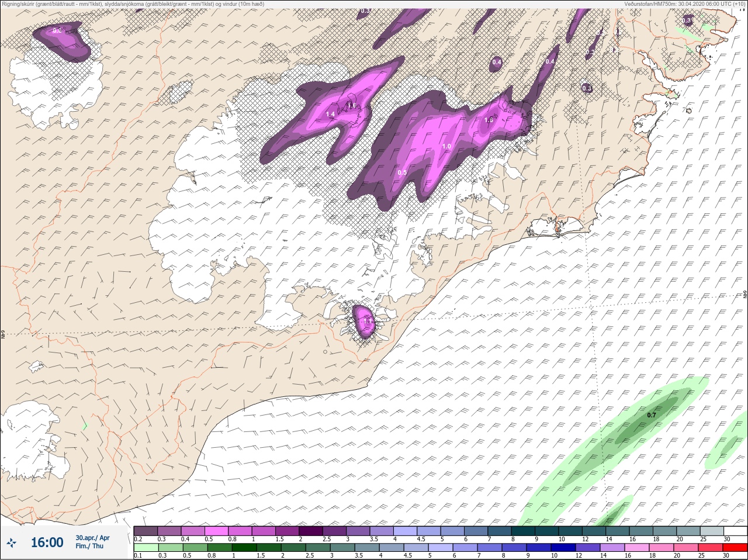748x560 pixels.
Task: Click the bright pink 0.5 top legend swatch
Action: pyautogui.click(x=216, y=531)
